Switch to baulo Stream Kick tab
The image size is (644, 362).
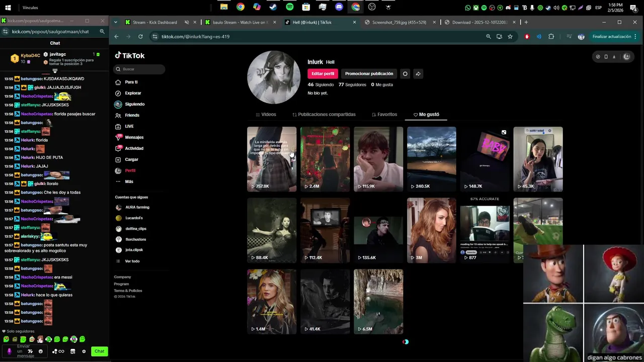point(240,22)
